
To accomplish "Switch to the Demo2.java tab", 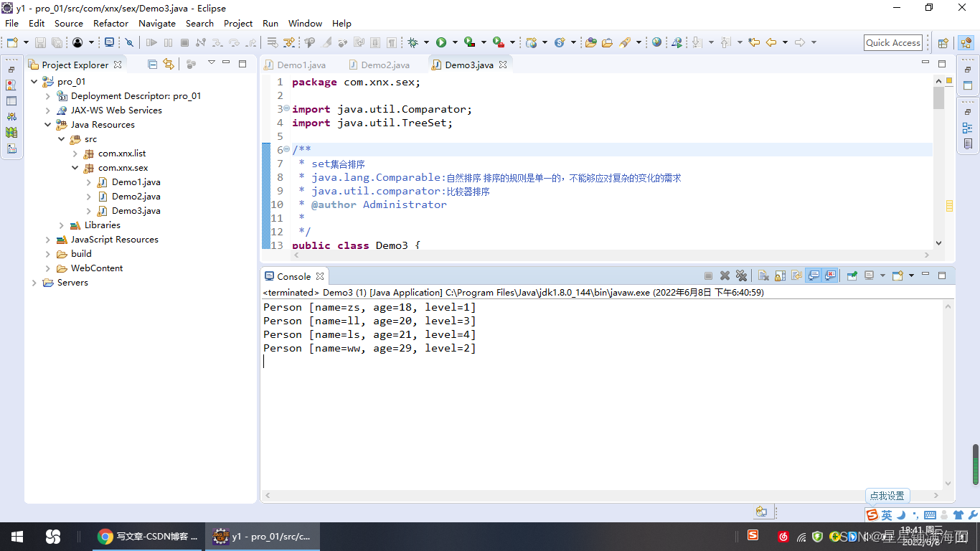I will click(378, 65).
